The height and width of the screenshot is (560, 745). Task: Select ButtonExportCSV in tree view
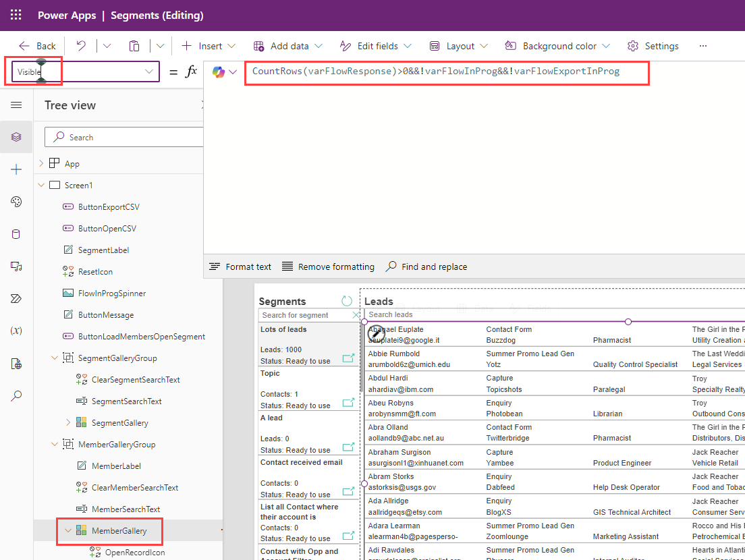point(109,207)
